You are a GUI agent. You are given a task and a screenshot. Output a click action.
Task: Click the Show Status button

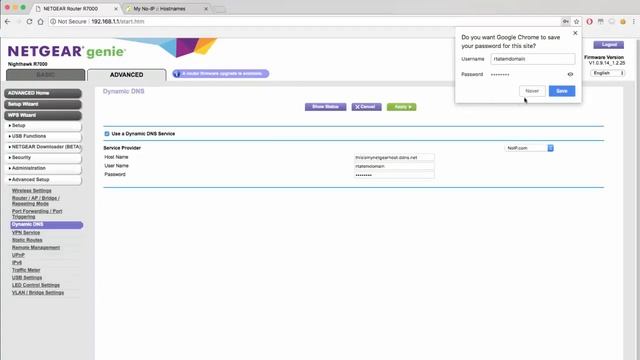[x=325, y=107]
